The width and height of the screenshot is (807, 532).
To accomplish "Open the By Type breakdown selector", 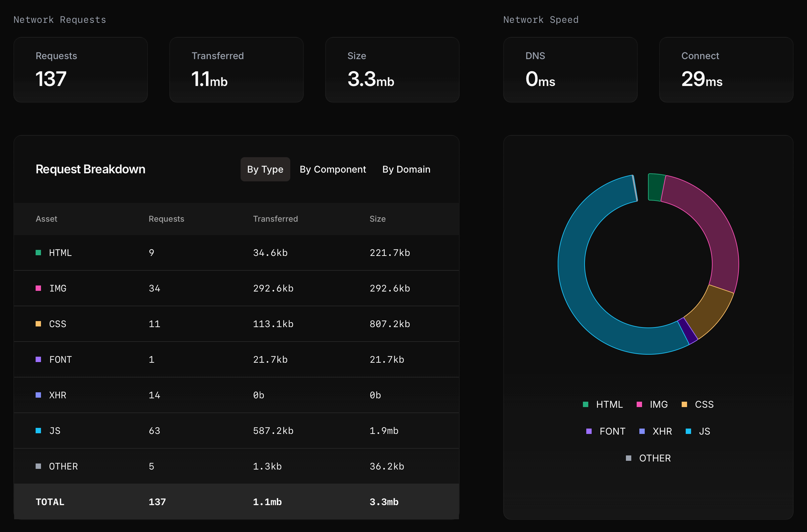I will 265,169.
